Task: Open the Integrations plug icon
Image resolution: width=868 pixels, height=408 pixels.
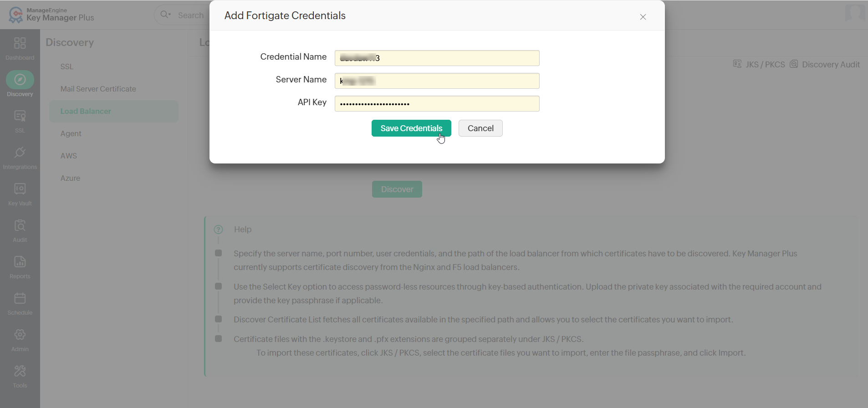Action: pos(20,153)
